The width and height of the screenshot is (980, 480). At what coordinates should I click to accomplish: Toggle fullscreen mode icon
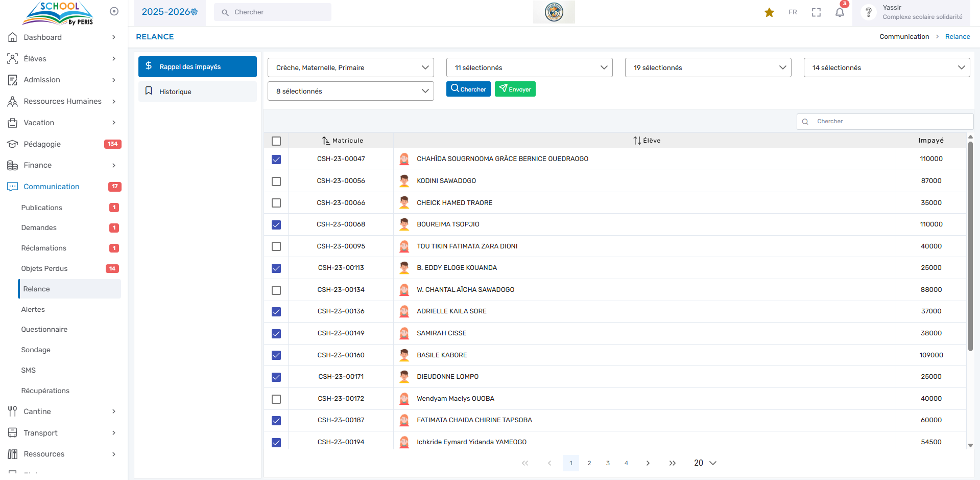[x=816, y=12]
